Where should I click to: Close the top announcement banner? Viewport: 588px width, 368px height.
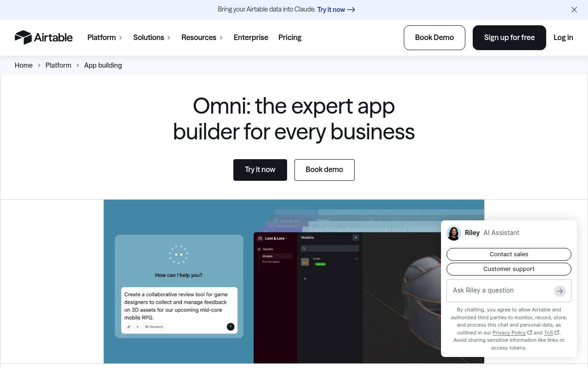coord(574,10)
